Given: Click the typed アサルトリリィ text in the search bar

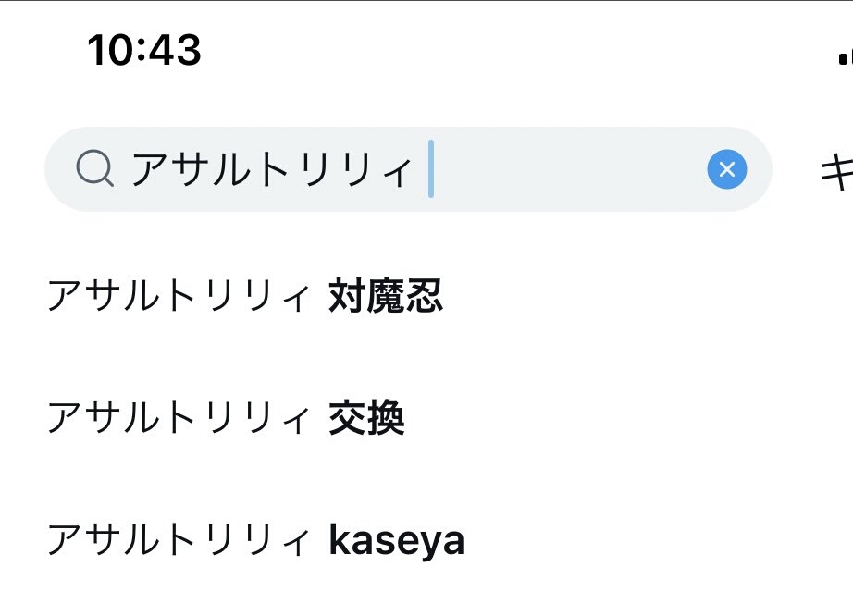Looking at the screenshot, I should tap(270, 170).
